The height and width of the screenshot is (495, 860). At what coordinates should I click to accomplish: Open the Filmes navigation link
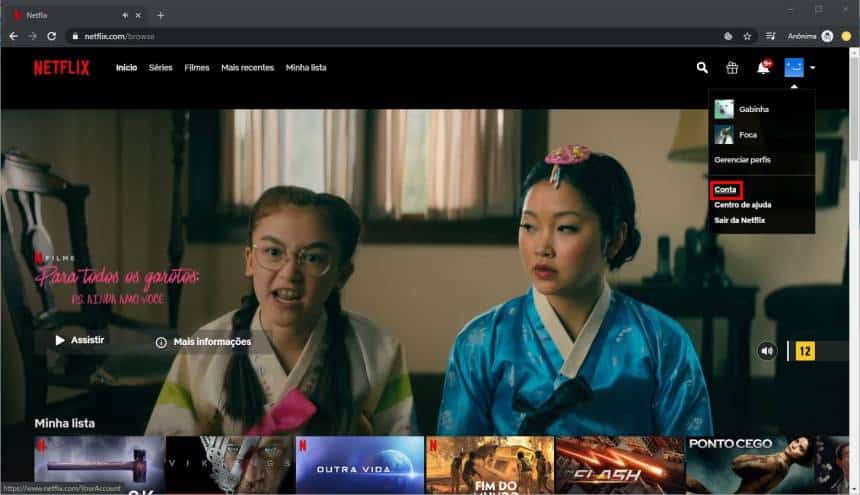tap(197, 67)
